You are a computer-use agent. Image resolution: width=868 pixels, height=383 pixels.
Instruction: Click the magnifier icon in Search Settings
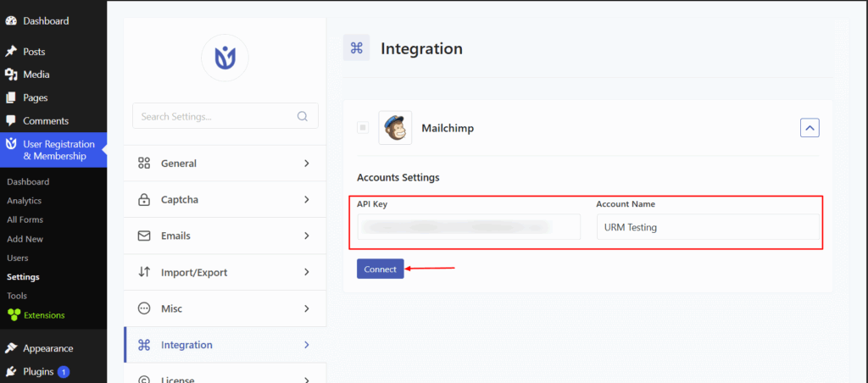point(303,116)
